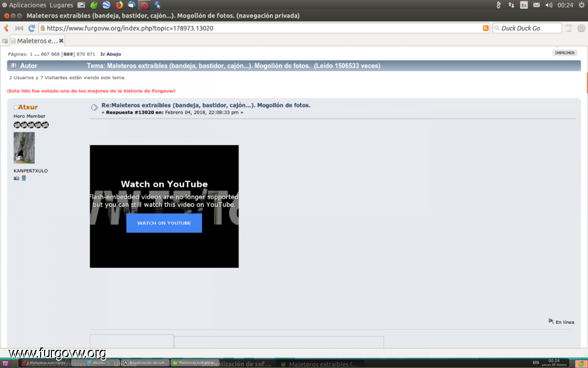The width and height of the screenshot is (588, 368).
Task: Click the show-desktop icon in bottom-left corner
Action: coord(5,363)
